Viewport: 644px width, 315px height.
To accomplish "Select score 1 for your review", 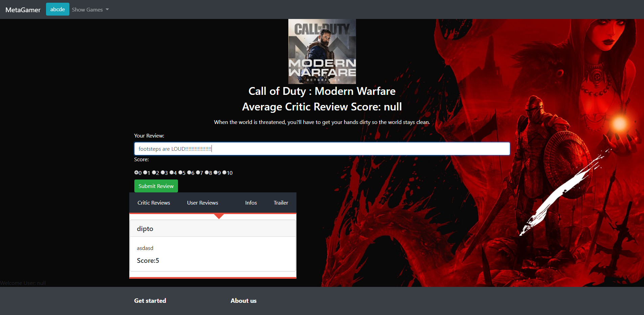I will (145, 172).
